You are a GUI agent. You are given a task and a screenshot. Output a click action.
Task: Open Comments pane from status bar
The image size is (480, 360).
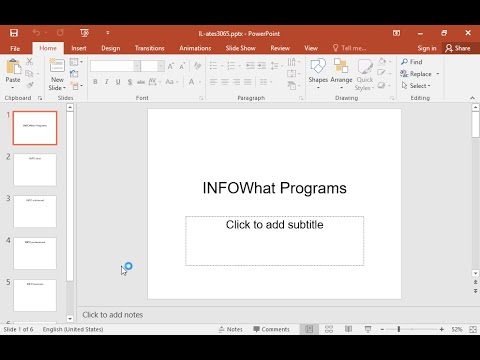271,329
